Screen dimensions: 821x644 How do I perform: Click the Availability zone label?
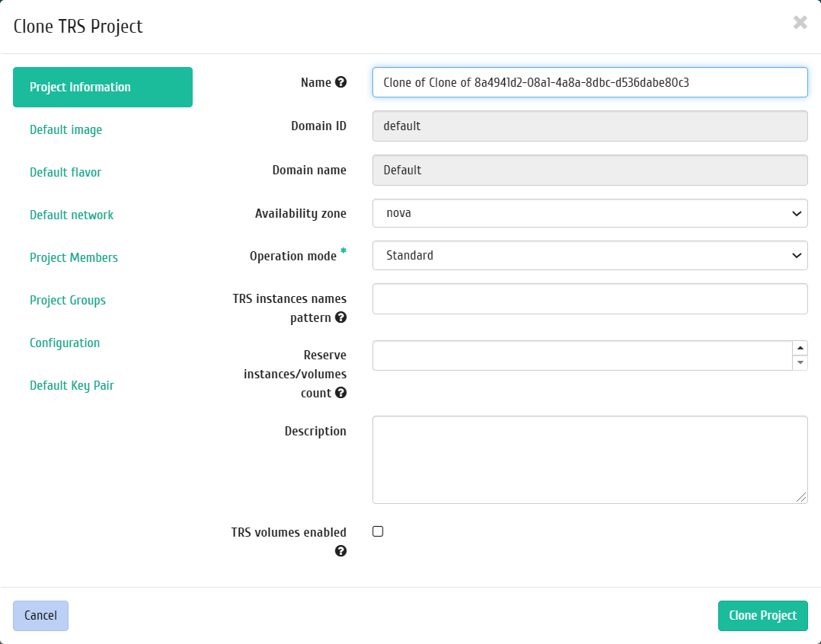point(301,213)
